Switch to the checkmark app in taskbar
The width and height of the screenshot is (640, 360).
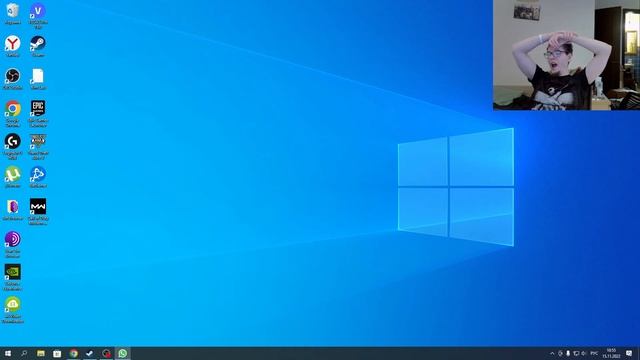[90, 353]
